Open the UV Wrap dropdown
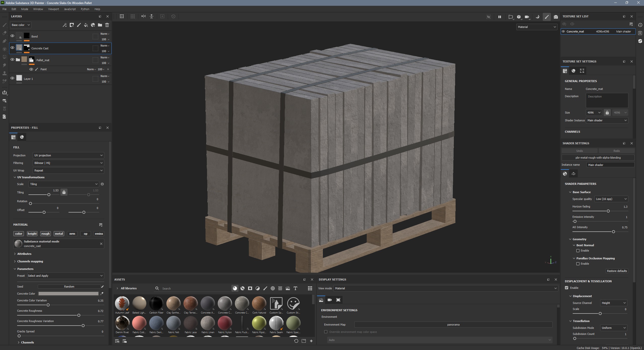 point(68,170)
